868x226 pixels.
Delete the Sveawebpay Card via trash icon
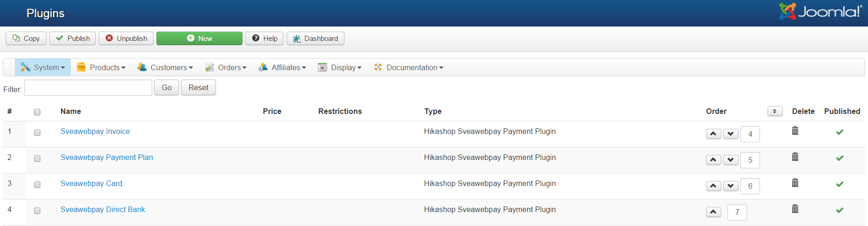pyautogui.click(x=795, y=183)
